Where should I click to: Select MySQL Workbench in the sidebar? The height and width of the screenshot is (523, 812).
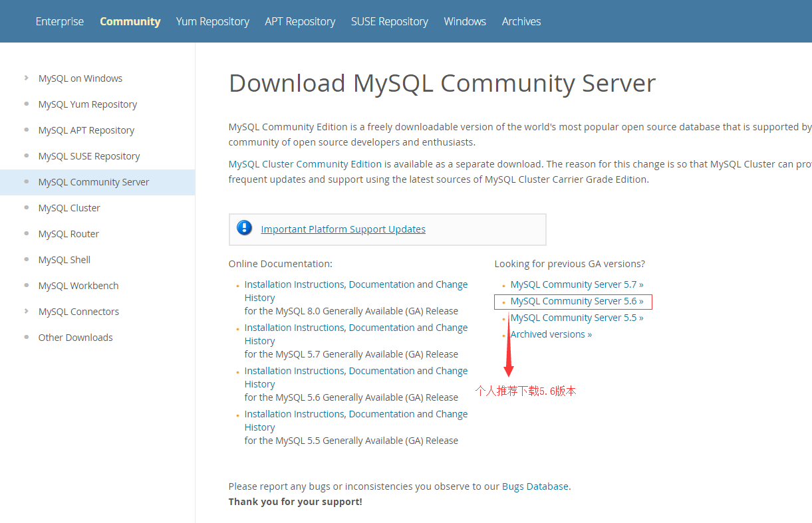(x=78, y=286)
